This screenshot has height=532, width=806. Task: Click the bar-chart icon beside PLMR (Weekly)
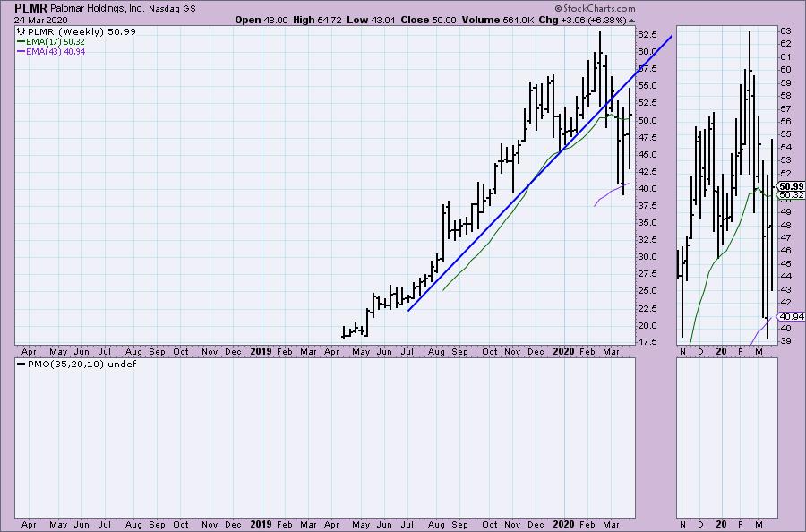click(21, 32)
